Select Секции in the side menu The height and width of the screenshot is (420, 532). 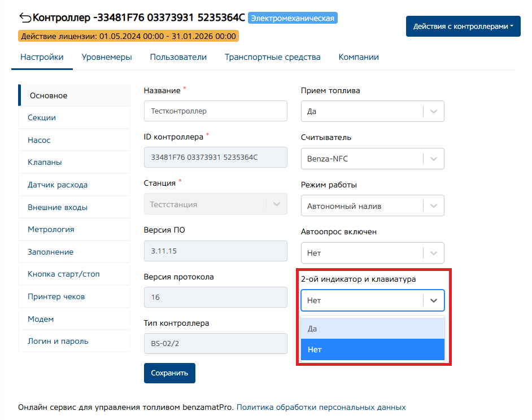click(42, 117)
